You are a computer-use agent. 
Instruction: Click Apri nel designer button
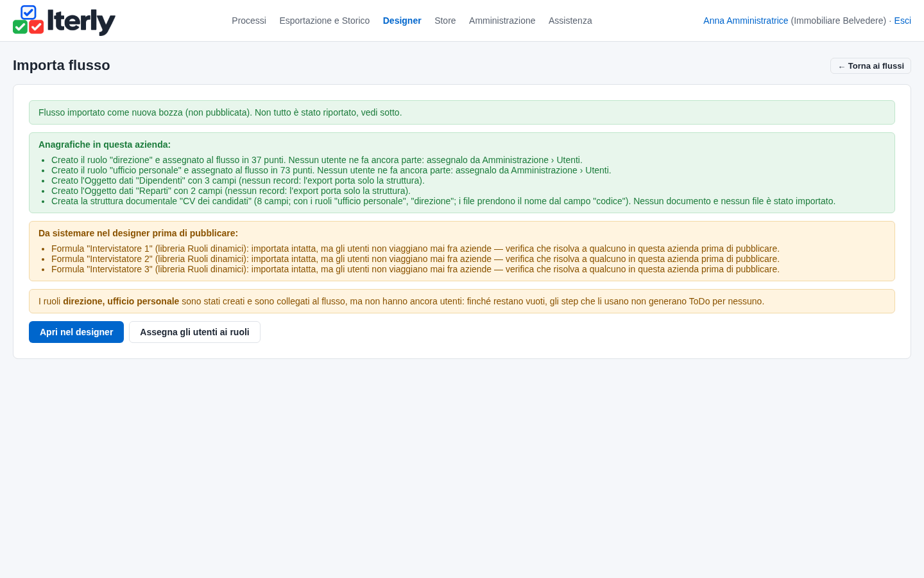pyautogui.click(x=76, y=332)
